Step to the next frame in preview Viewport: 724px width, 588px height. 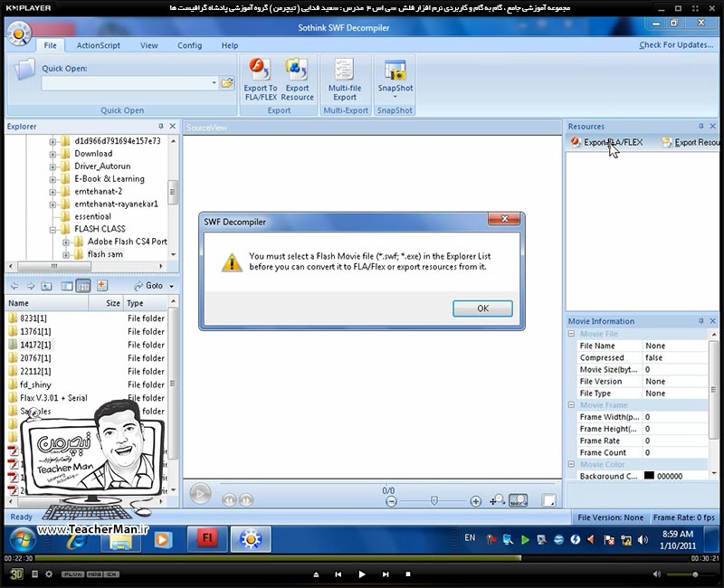(x=246, y=500)
